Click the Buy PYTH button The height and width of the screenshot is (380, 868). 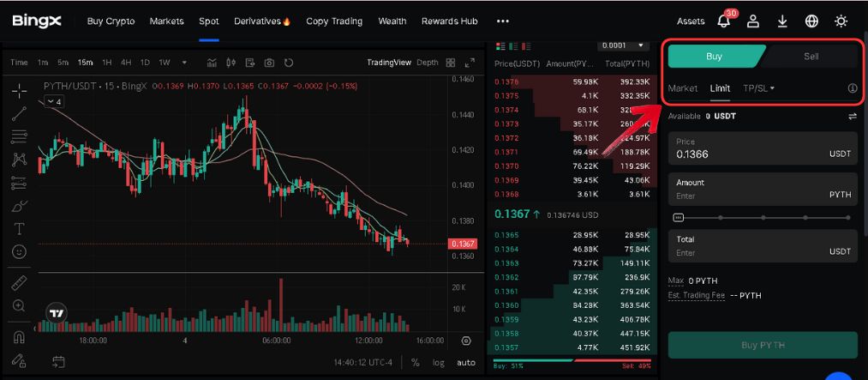pyautogui.click(x=763, y=345)
